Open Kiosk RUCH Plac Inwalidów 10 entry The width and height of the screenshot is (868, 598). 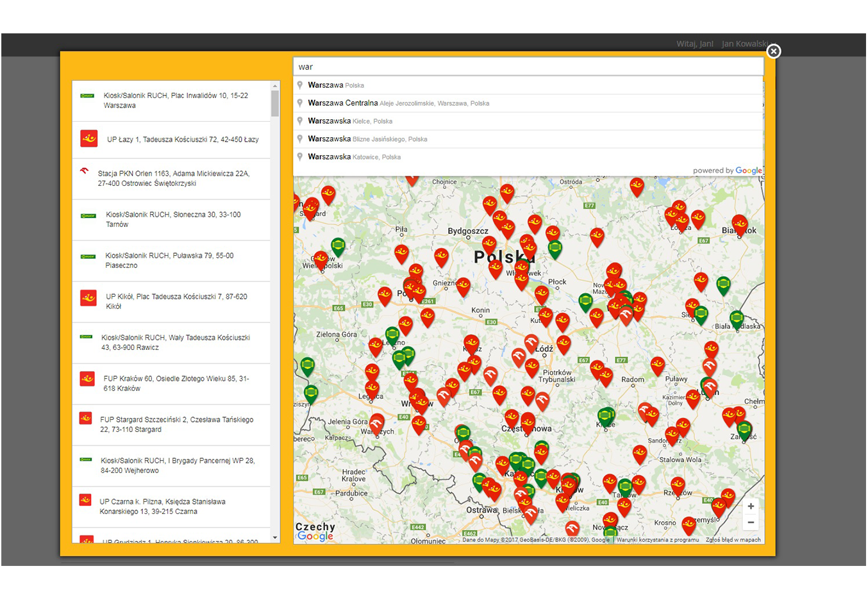point(171,101)
